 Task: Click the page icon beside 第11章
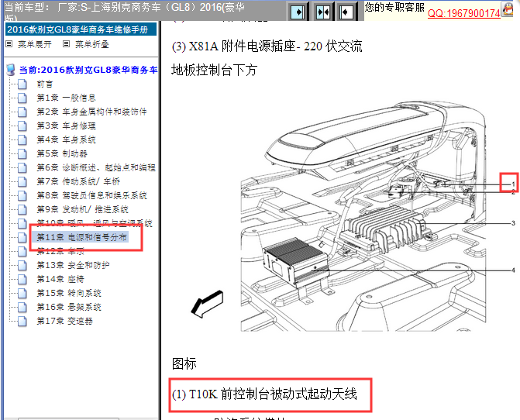click(x=22, y=237)
